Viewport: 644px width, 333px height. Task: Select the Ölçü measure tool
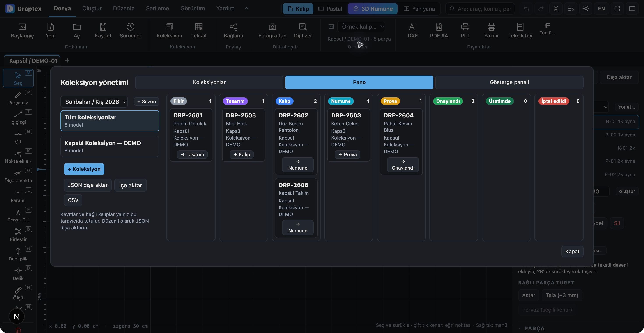click(x=18, y=293)
